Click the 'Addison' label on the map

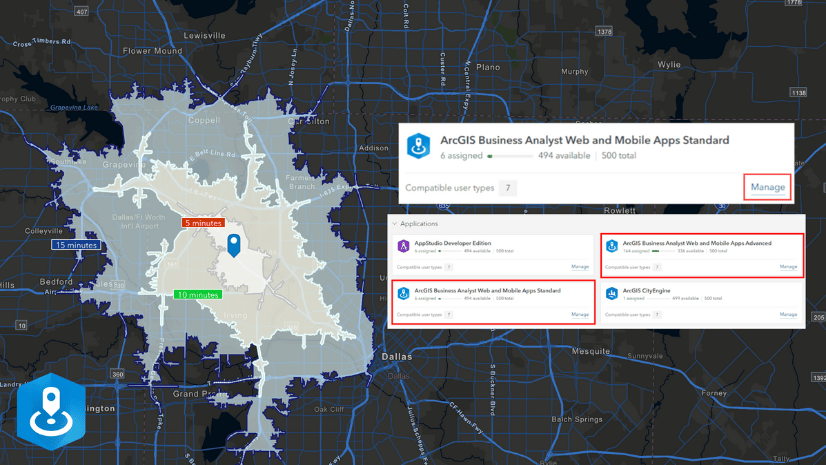[x=373, y=148]
